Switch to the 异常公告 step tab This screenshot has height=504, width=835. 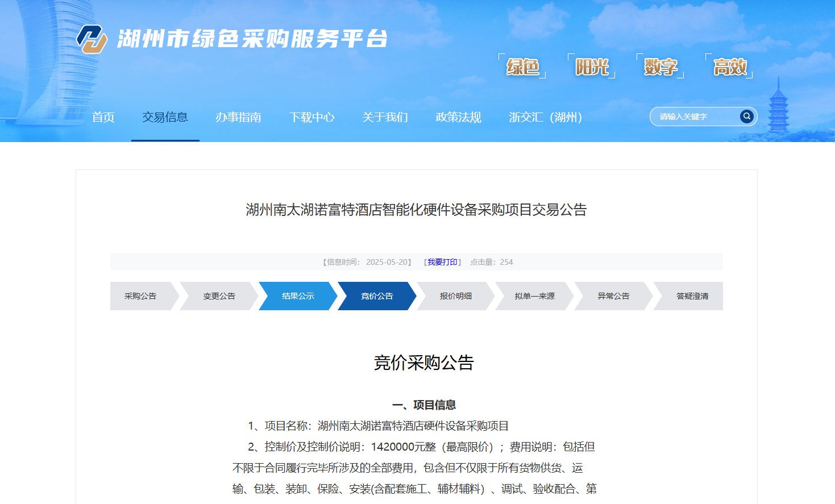[x=614, y=296]
